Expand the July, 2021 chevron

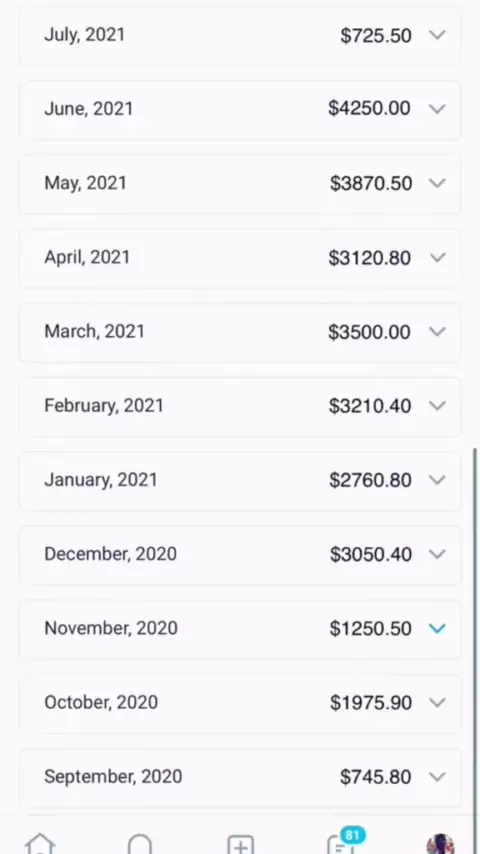pos(438,35)
